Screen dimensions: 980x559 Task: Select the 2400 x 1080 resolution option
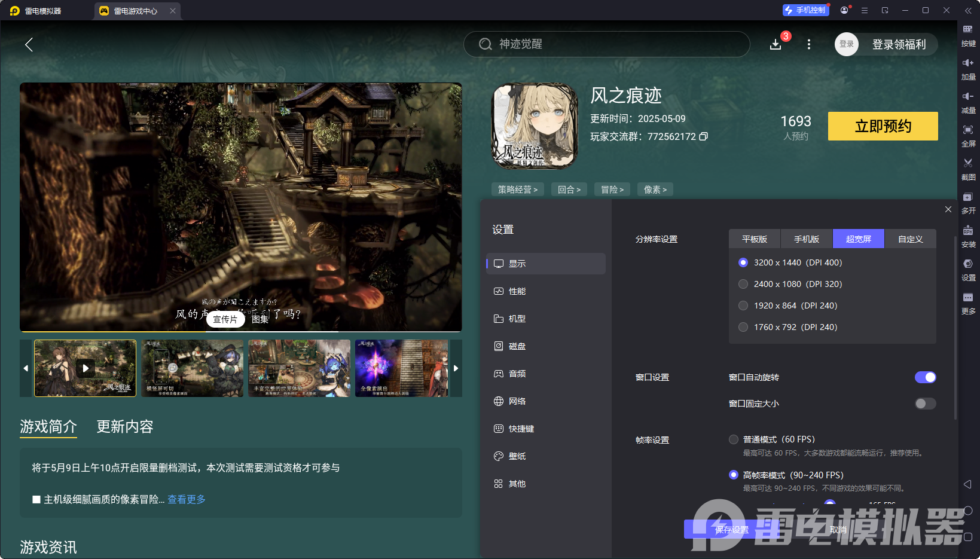743,284
